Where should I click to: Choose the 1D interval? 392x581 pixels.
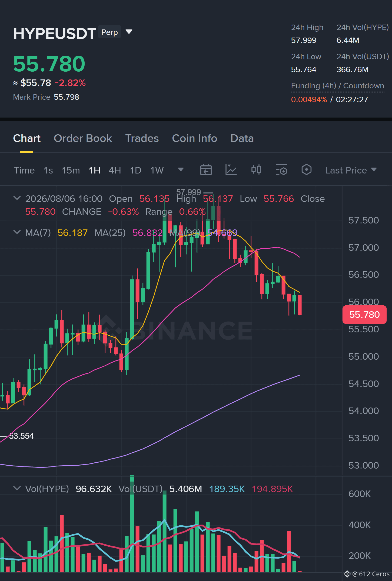click(135, 170)
